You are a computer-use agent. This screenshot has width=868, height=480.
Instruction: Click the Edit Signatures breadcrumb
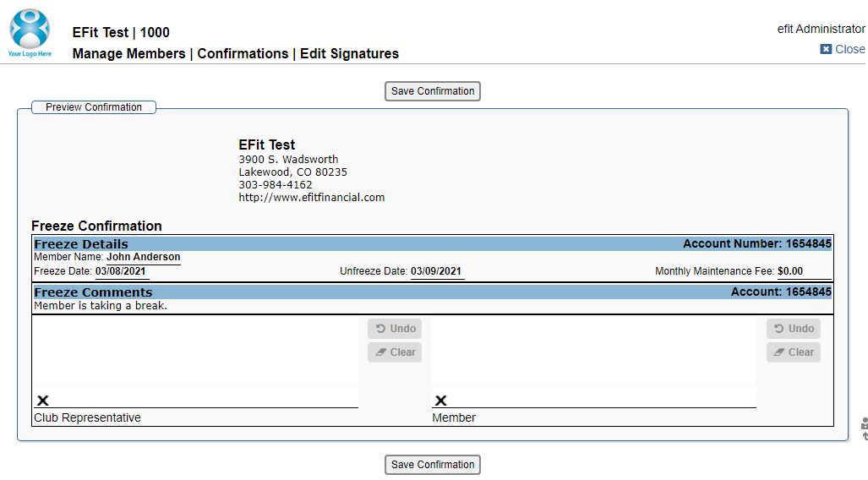tap(349, 54)
